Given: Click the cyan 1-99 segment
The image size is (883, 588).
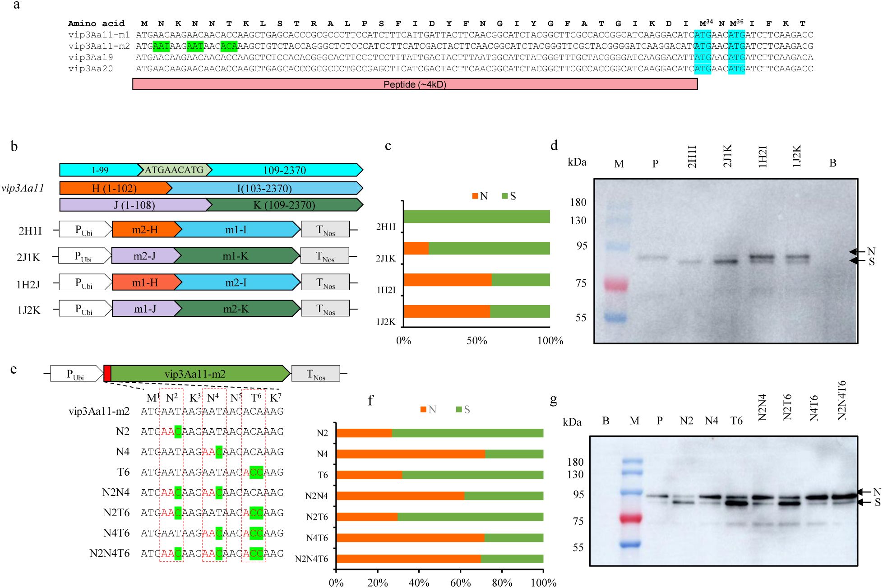Looking at the screenshot, I should coord(100,170).
